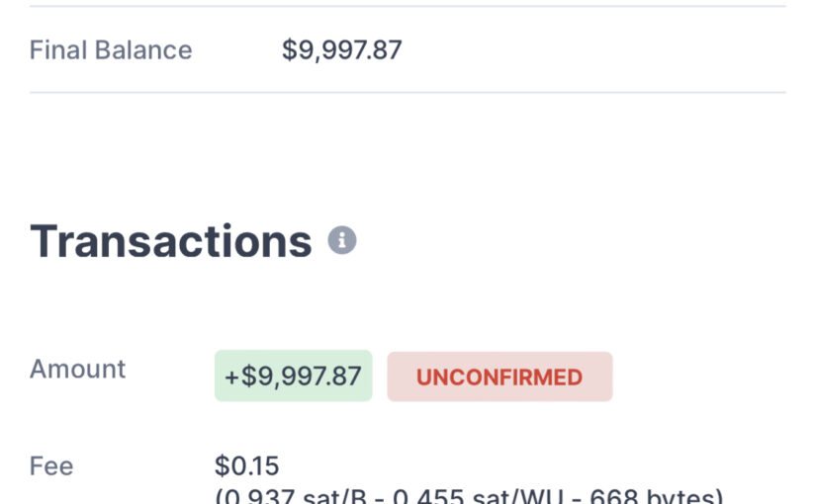The height and width of the screenshot is (504, 816).
Task: Select the $0.15 fee value
Action: (x=246, y=466)
